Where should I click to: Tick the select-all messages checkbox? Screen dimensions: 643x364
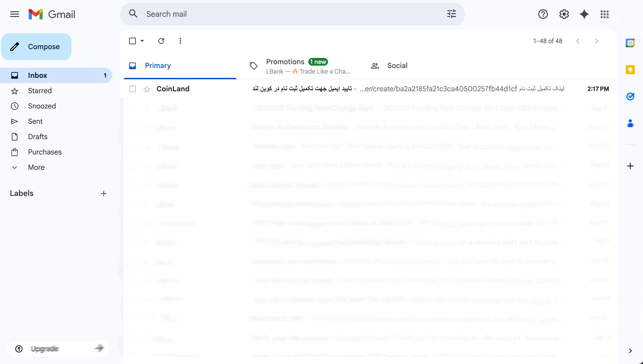(132, 41)
